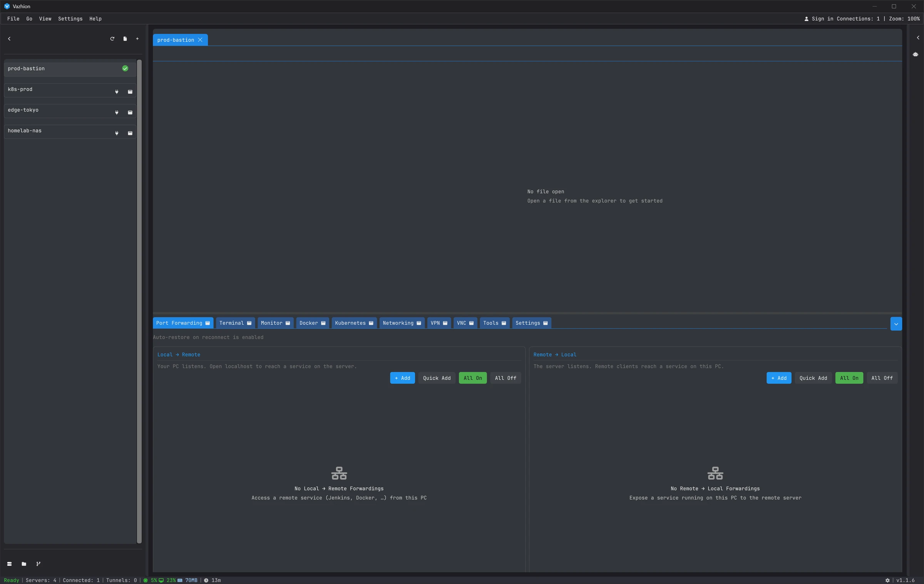Screen dimensions: 924x584
Task: Open the File menu
Action: (13, 18)
